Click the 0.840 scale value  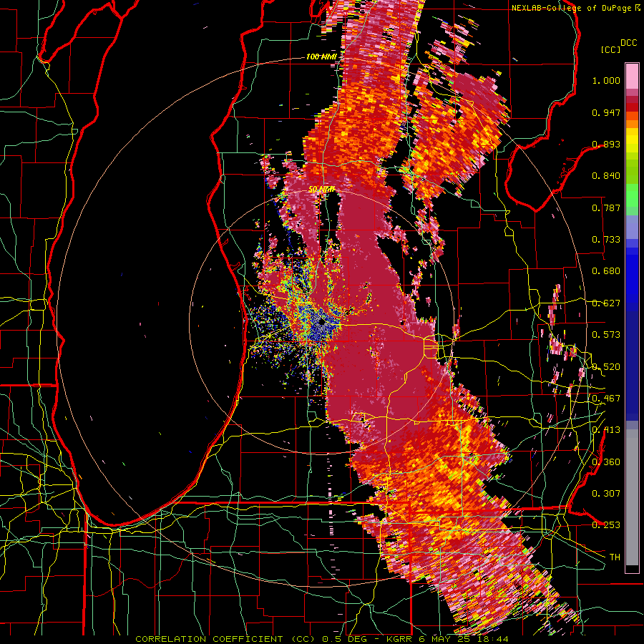606,176
